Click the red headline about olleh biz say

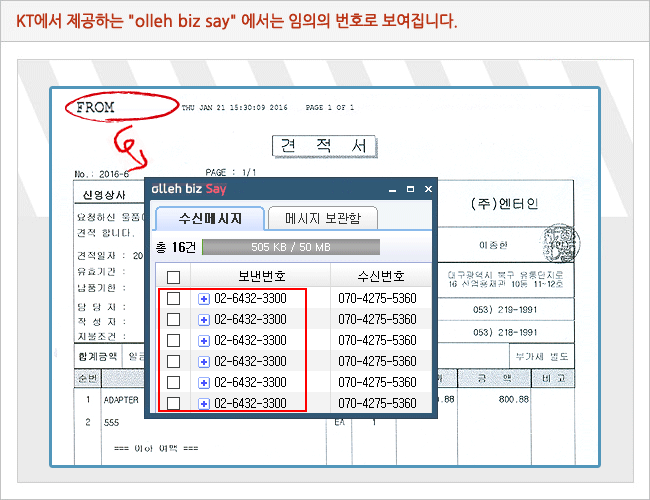pyautogui.click(x=237, y=21)
